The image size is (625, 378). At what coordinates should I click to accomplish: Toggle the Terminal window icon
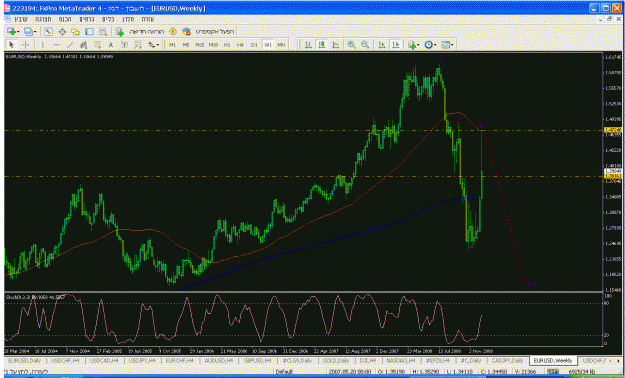pos(89,32)
